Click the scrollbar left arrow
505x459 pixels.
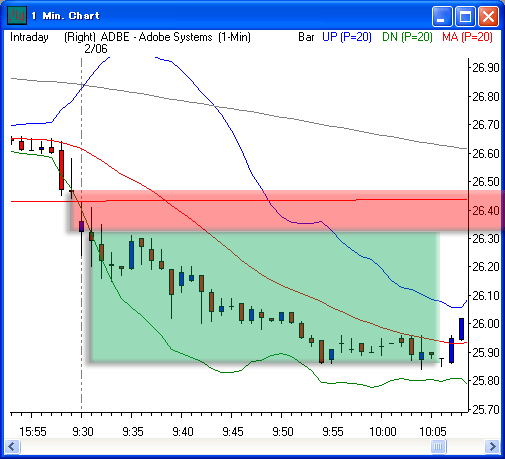(x=13, y=446)
